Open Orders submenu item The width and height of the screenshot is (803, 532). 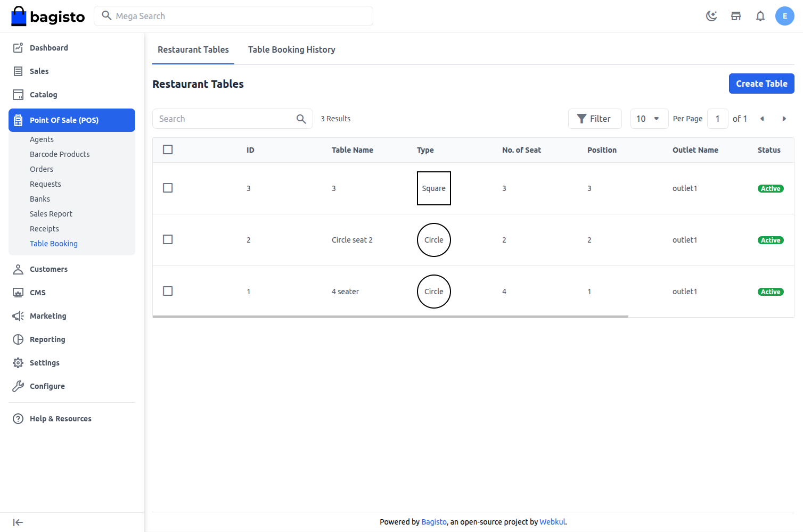coord(42,169)
